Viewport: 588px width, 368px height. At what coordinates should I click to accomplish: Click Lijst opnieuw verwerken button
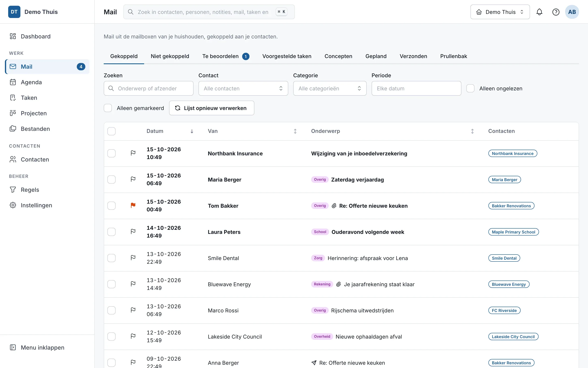(211, 108)
